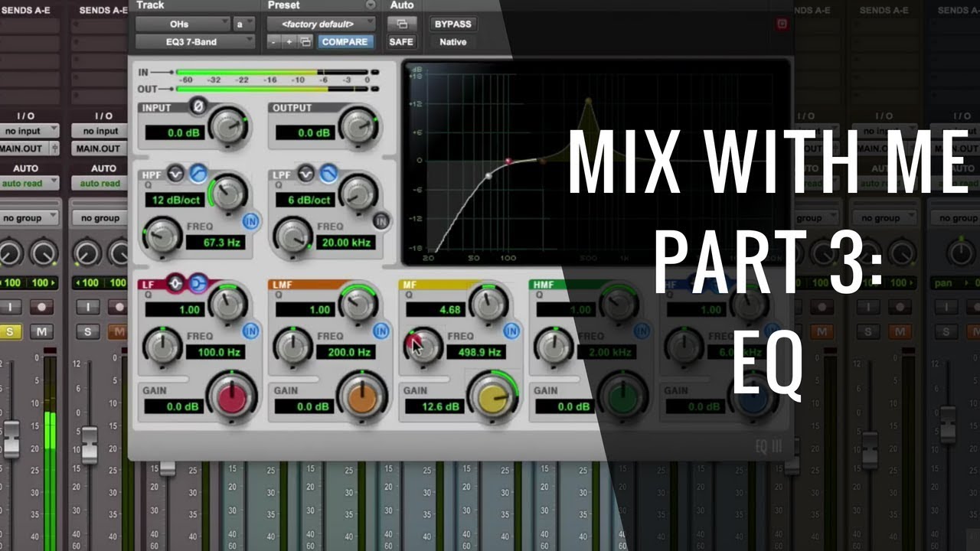Select the low-pass filter type icon in LPF
This screenshot has width=980, height=551.
[329, 174]
